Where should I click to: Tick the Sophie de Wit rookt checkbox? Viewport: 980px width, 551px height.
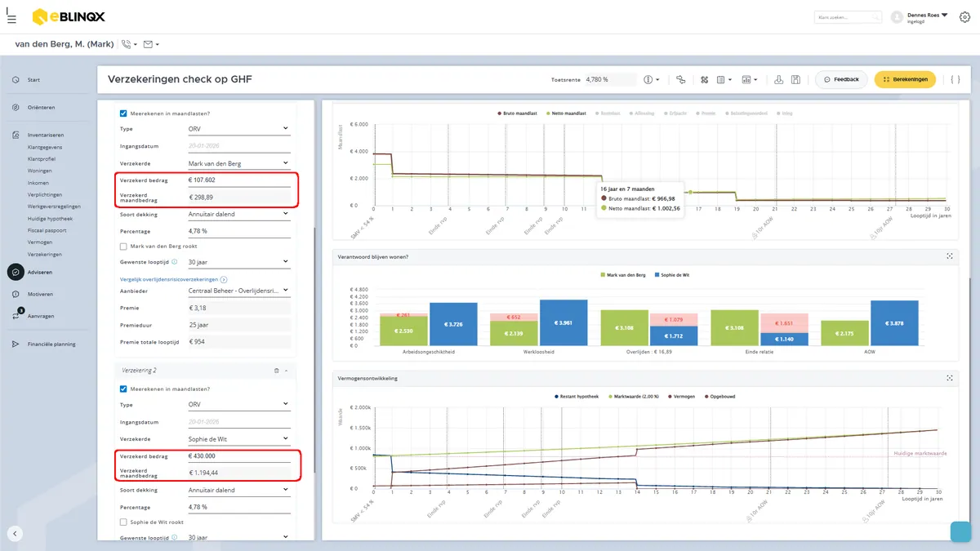coord(123,522)
